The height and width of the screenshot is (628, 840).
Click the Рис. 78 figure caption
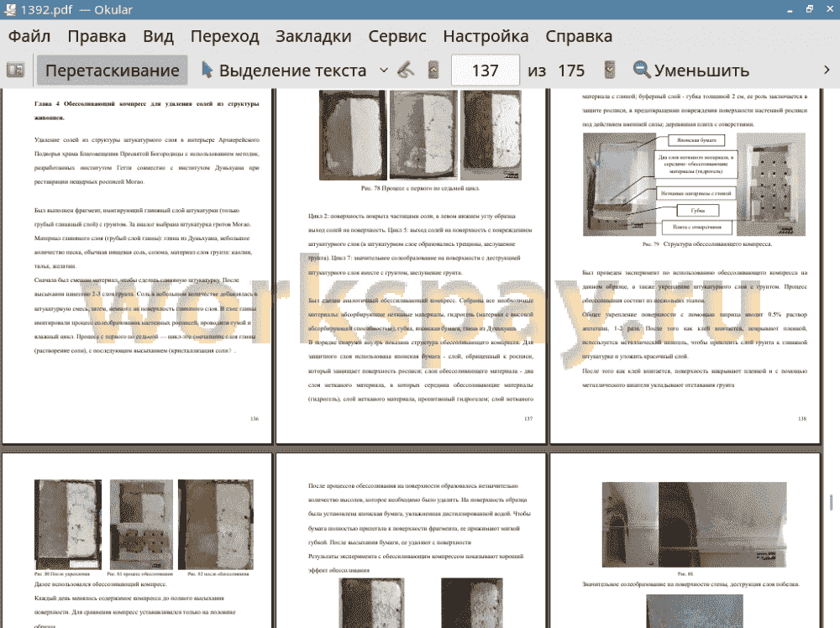(x=421, y=188)
